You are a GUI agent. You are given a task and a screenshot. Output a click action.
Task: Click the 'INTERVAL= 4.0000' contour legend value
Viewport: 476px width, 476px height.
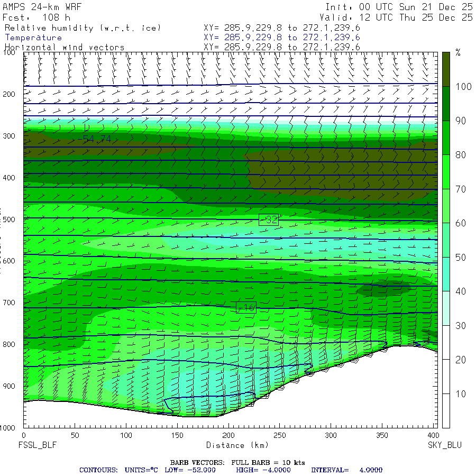click(346, 470)
